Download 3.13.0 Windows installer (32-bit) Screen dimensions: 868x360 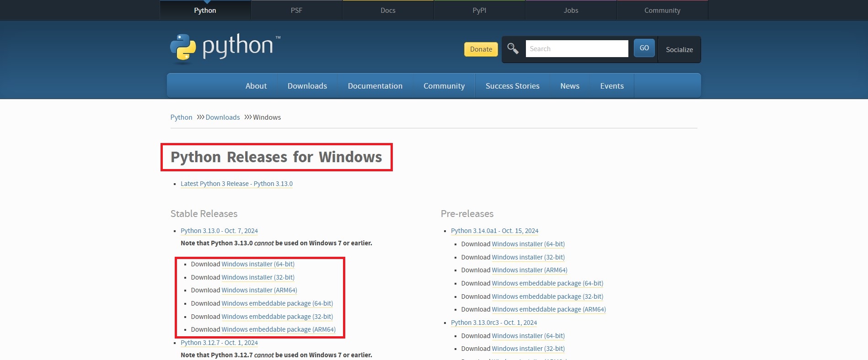pos(258,277)
